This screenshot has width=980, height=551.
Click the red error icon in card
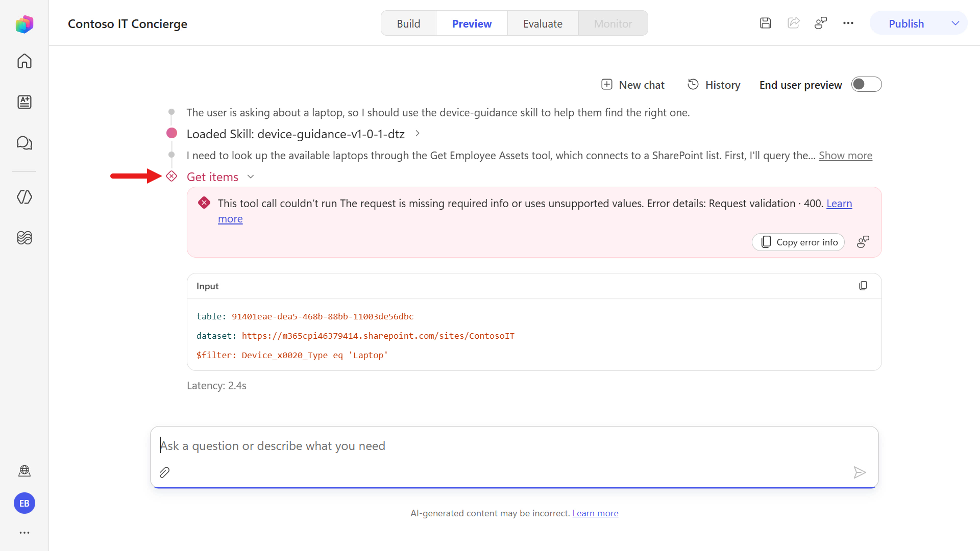click(204, 203)
